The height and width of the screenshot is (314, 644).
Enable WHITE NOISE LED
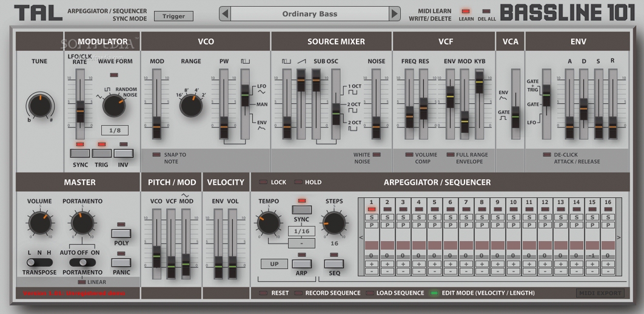(376, 155)
